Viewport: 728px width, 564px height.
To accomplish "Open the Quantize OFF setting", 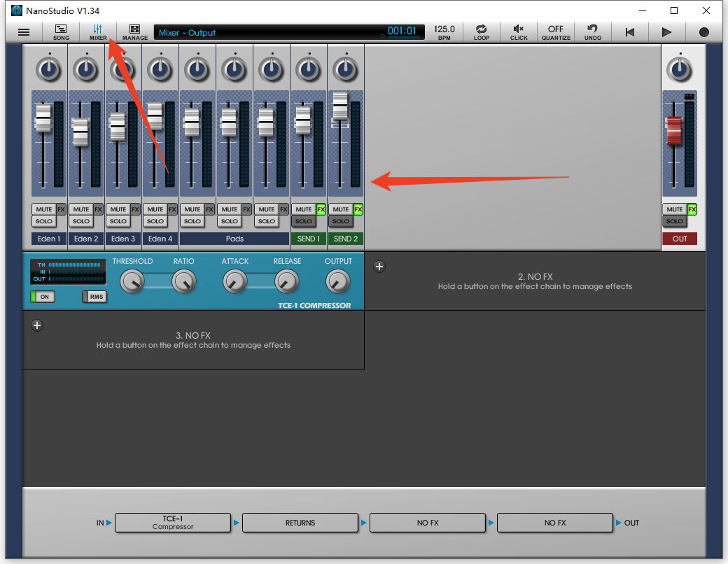I will click(x=556, y=32).
